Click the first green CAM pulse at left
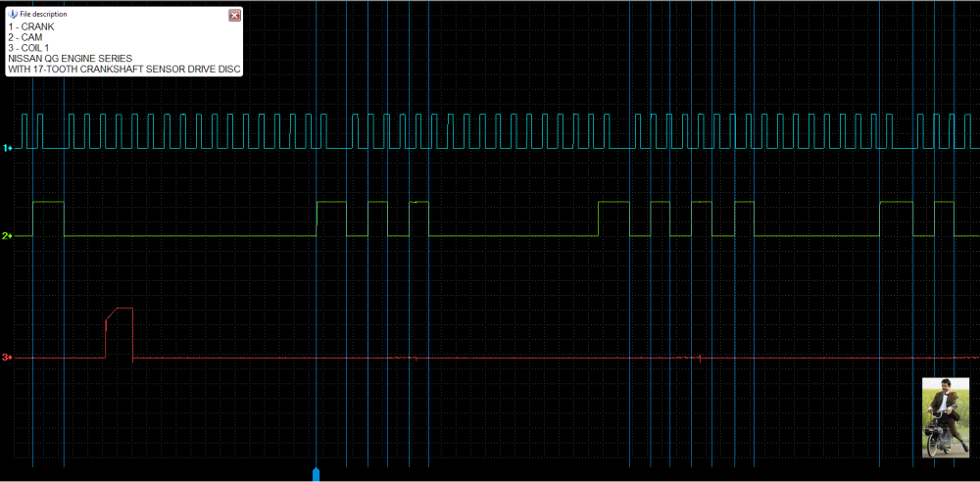Image resolution: width=980 pixels, height=482 pixels. (x=48, y=217)
